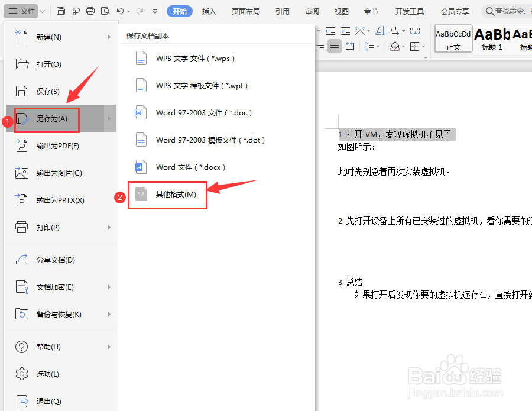Switch to the 章节 ribbon tab
This screenshot has width=532, height=411.
point(371,12)
